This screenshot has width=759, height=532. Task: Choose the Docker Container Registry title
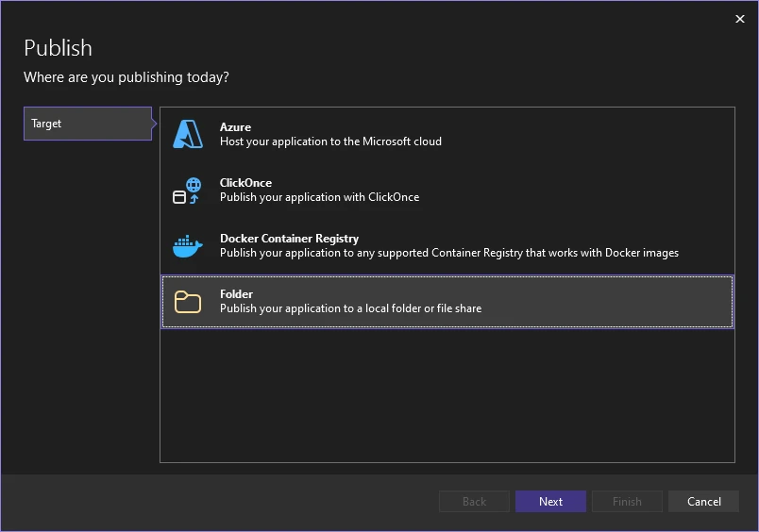[289, 239]
